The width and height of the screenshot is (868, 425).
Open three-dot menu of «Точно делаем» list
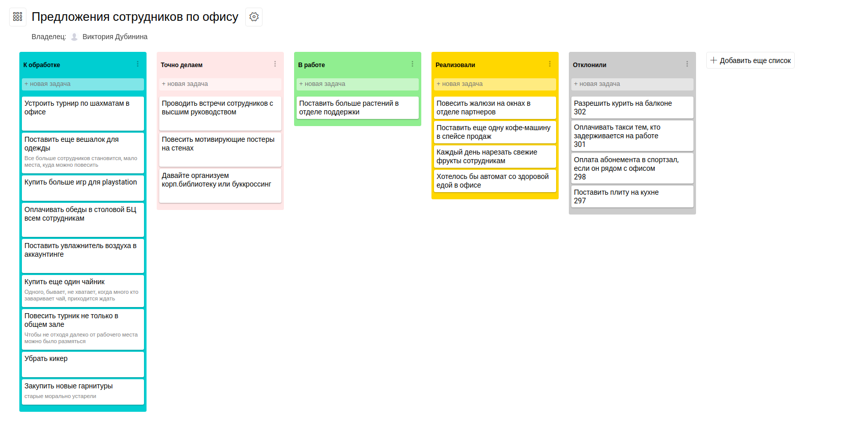[275, 64]
